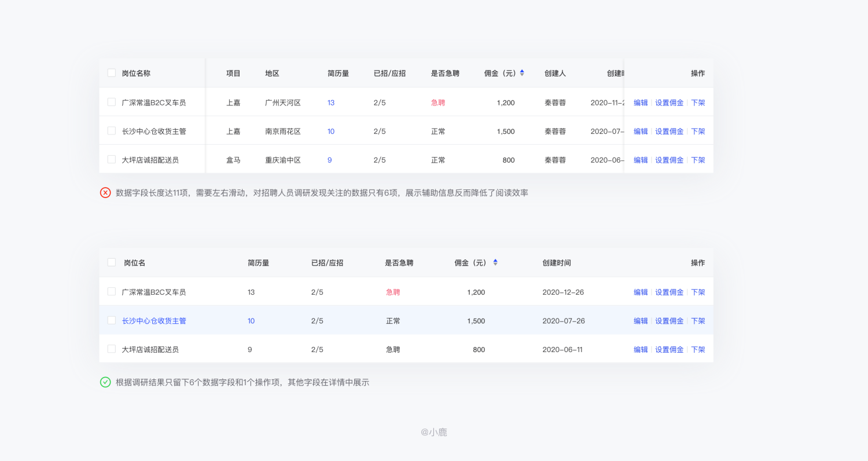Click the 创建时间 column header
This screenshot has height=461, width=868.
click(557, 263)
